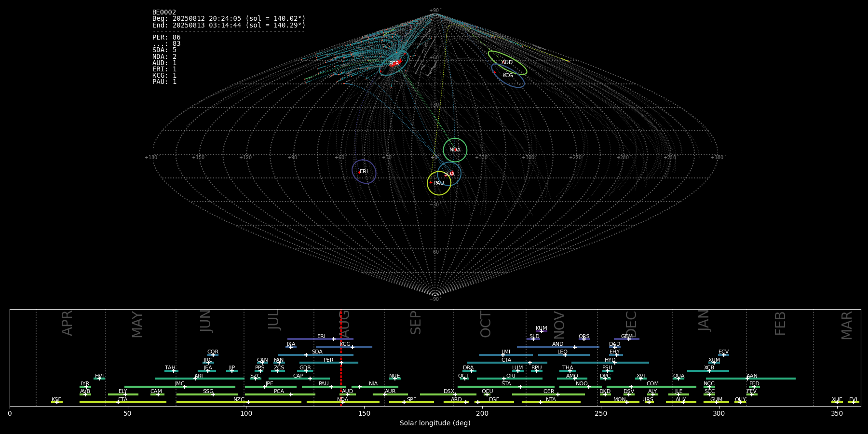Click the 'AUD: 1' count line

[164, 63]
